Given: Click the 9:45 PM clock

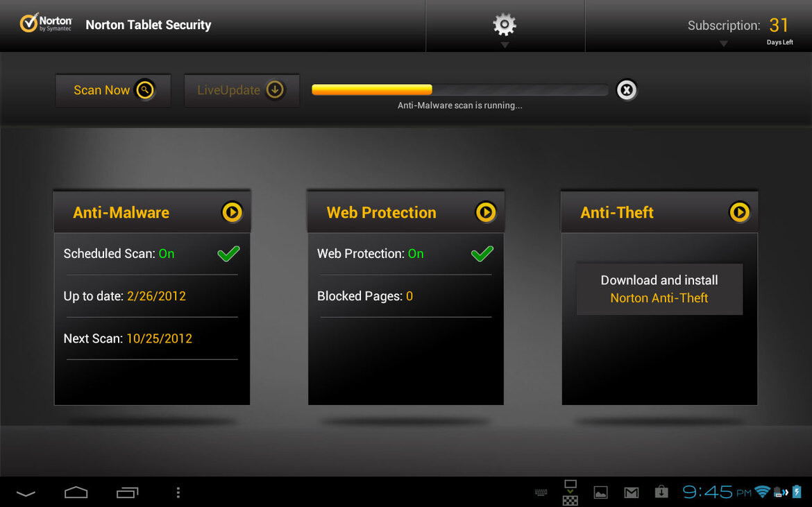Looking at the screenshot, I should pyautogui.click(x=717, y=492).
